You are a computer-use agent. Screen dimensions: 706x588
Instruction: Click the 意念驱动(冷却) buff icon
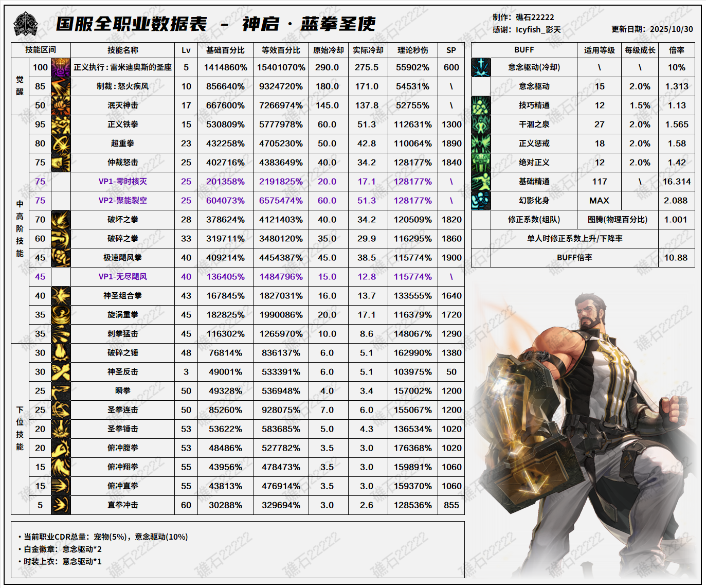click(481, 67)
